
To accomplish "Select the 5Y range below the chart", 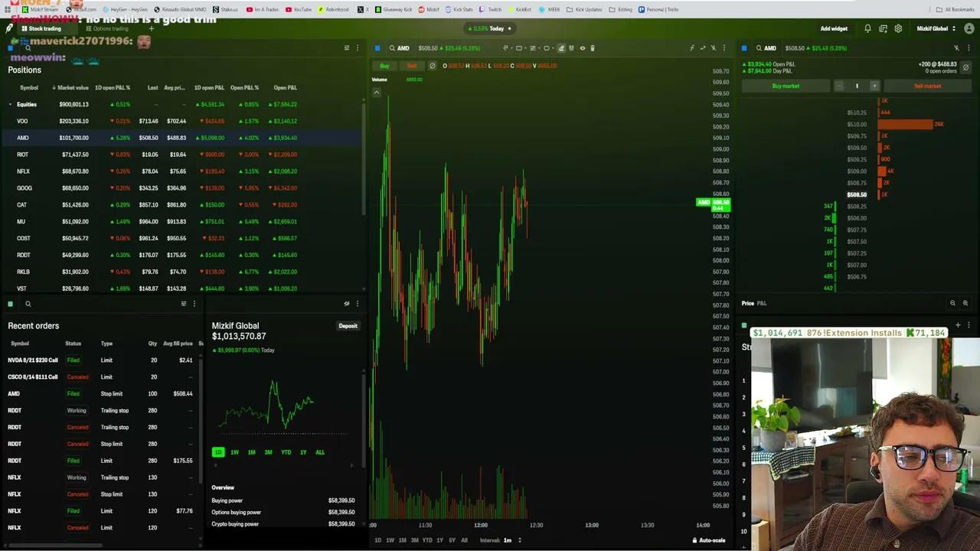I will [x=452, y=540].
